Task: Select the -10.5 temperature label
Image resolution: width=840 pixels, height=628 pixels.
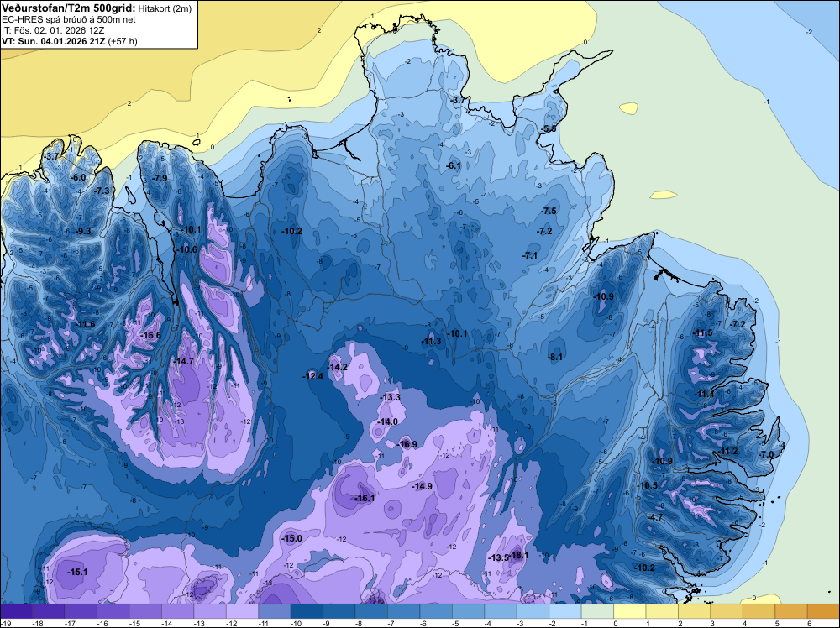Action: [x=647, y=485]
